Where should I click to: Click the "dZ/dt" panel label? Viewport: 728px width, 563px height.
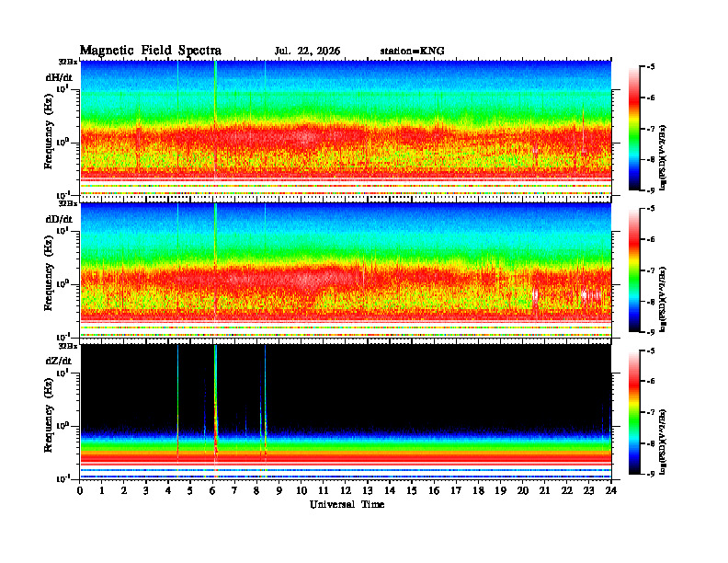[x=59, y=361]
